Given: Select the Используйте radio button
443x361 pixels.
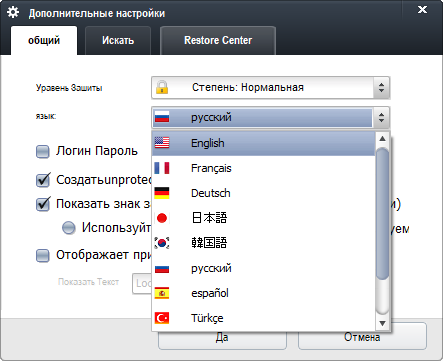Looking at the screenshot, I should 69,228.
